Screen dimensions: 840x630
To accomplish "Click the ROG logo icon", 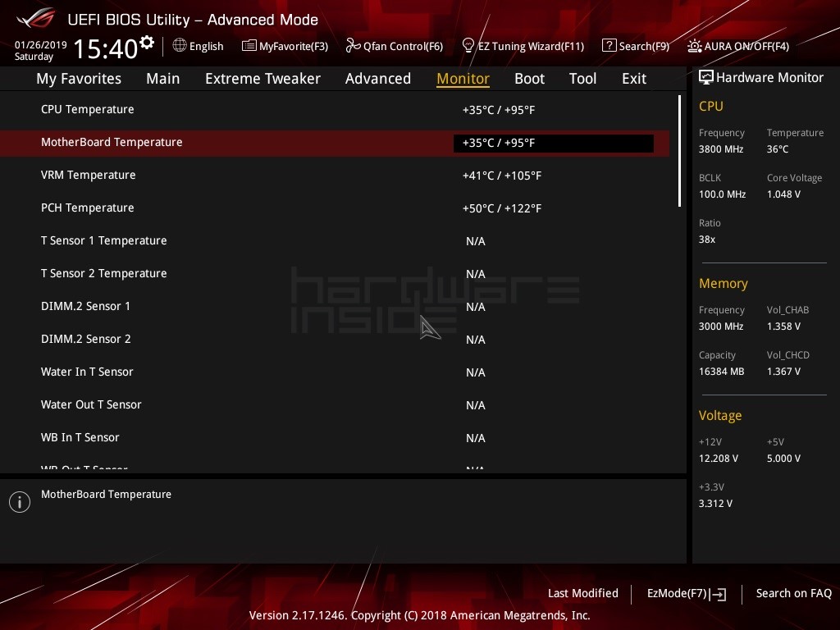I will (36, 18).
